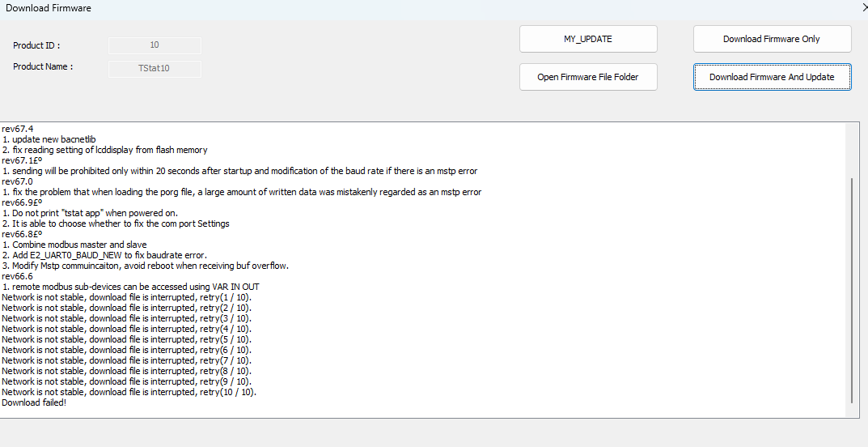Select the Product Name field TStat10

tap(155, 68)
